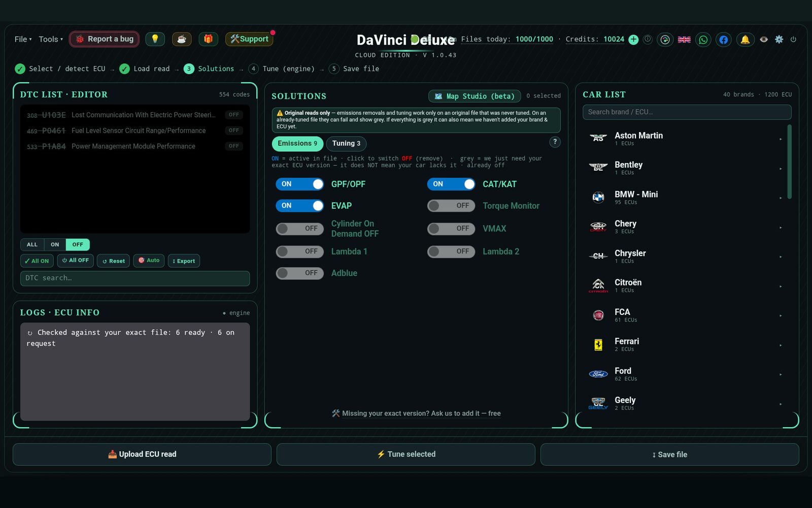The image size is (812, 508).
Task: Filter DTC list by OFF
Action: [x=78, y=245]
